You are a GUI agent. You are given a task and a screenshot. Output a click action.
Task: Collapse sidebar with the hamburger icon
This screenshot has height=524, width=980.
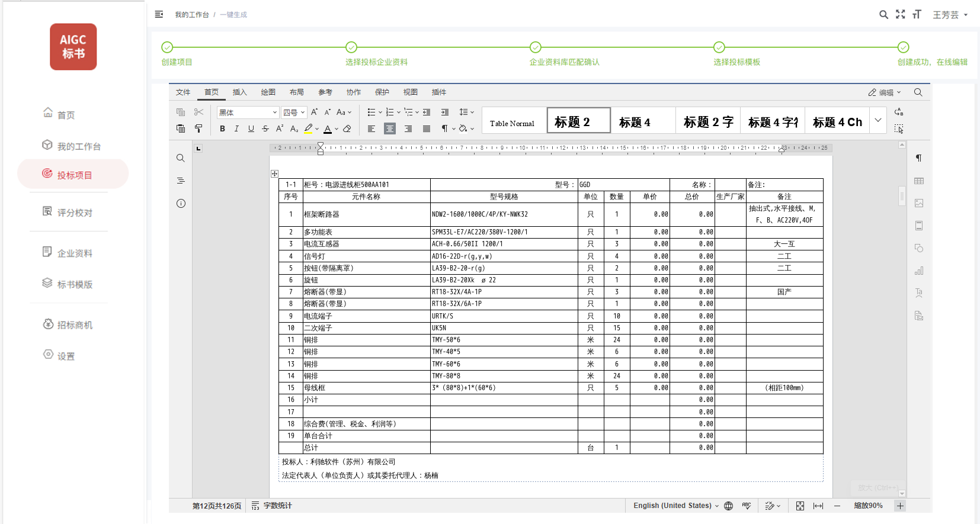[159, 14]
